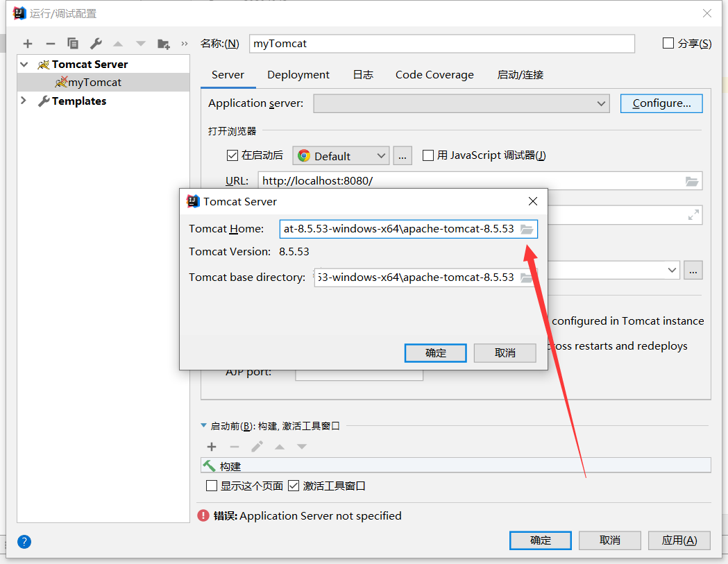Confirm Tomcat Server dialog with 确定
The image size is (728, 564).
(436, 353)
